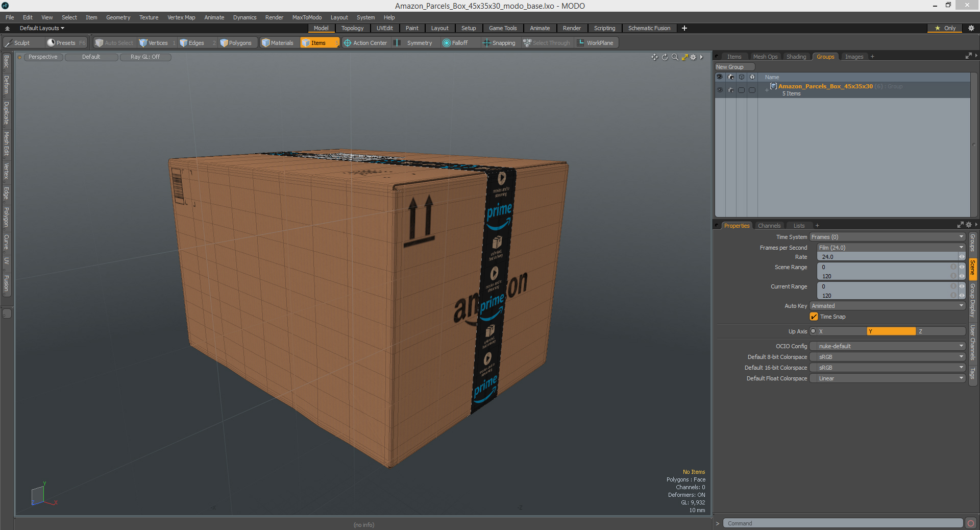The image size is (980, 530).
Task: Click the viewport pan (move) icon
Action: [654, 57]
